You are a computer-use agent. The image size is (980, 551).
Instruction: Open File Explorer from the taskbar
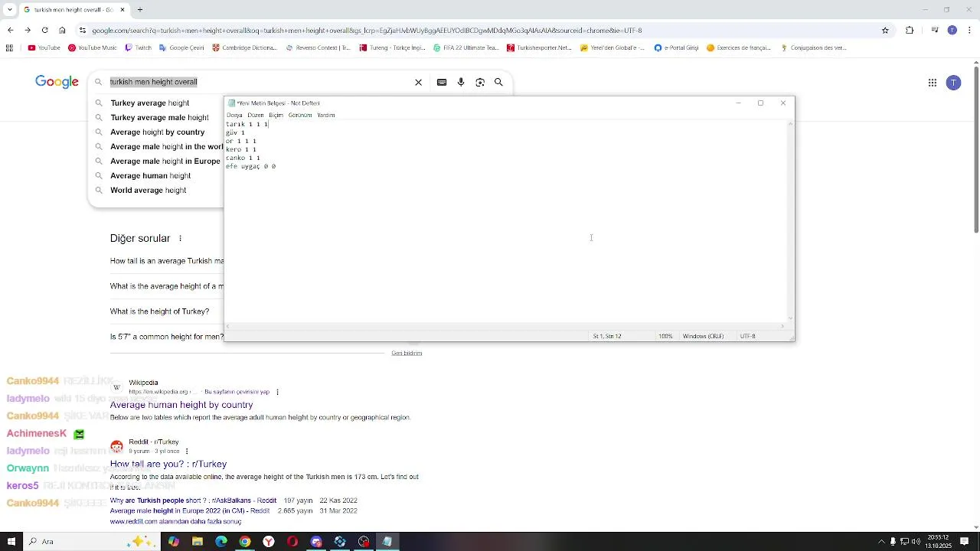(x=198, y=542)
